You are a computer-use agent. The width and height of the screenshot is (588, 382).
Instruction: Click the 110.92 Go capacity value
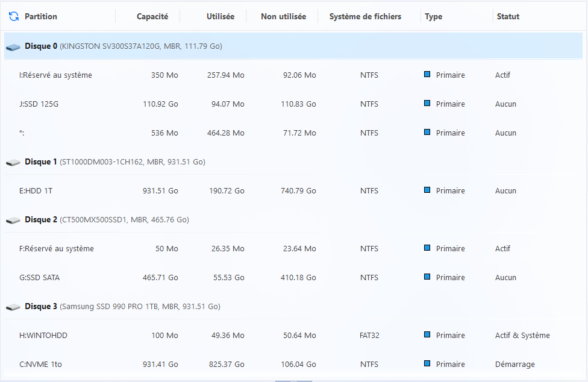pos(160,104)
